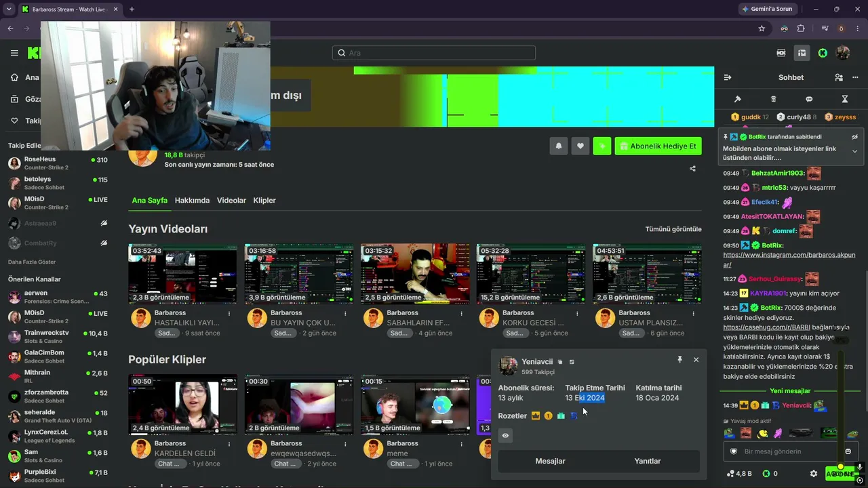This screenshot has width=868, height=488.
Task: Open options menu for USTAM PLANSIZ video
Action: (x=693, y=313)
